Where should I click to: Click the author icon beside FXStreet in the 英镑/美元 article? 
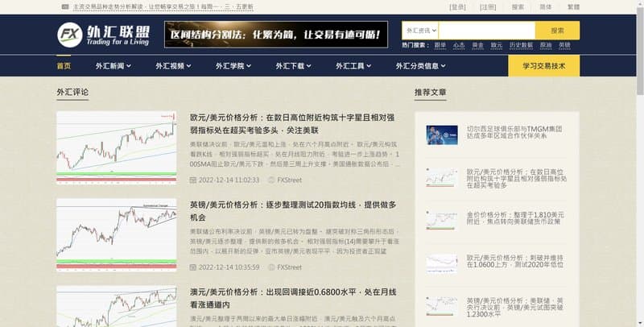coord(271,267)
